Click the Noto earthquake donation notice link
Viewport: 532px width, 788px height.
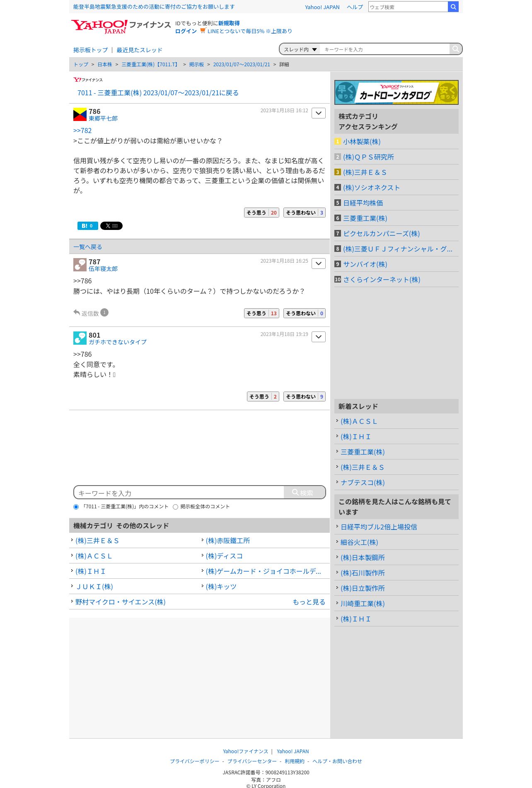tap(154, 7)
